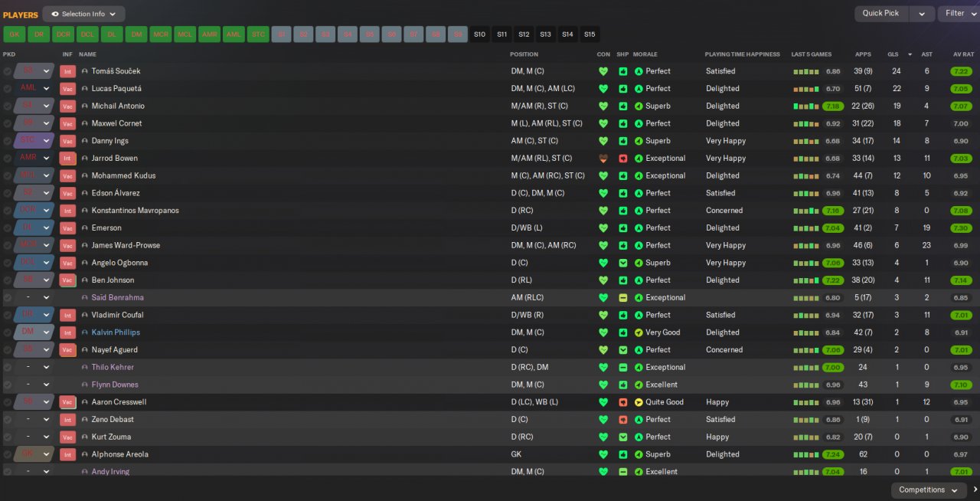Click the arrow right of the Competitions dropdown
Screen dimensions: 980x501
tap(975, 490)
